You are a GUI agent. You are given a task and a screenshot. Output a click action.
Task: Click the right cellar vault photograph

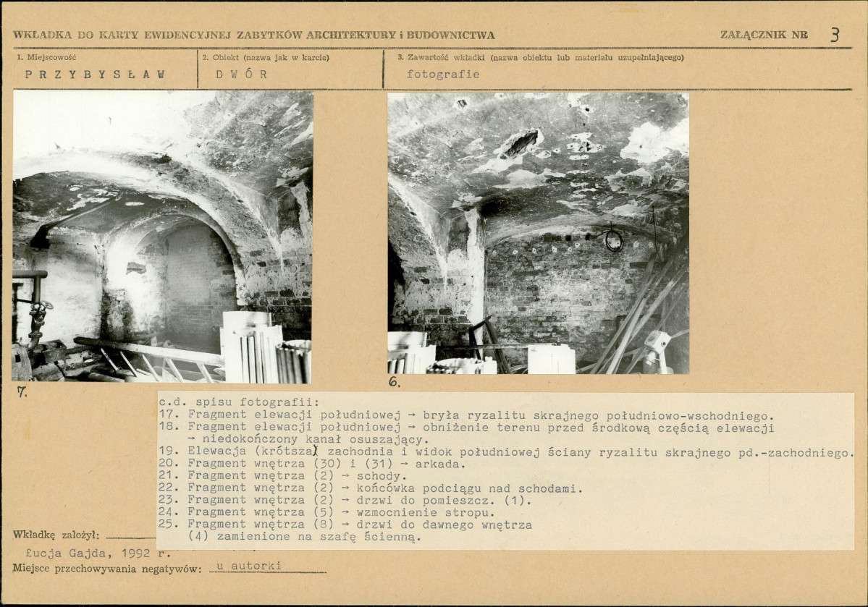(538, 233)
